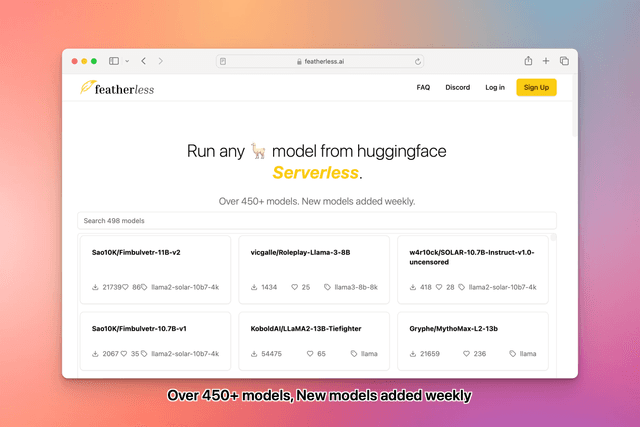Image resolution: width=640 pixels, height=427 pixels.
Task: Open a new tab with plus icon
Action: point(546,61)
